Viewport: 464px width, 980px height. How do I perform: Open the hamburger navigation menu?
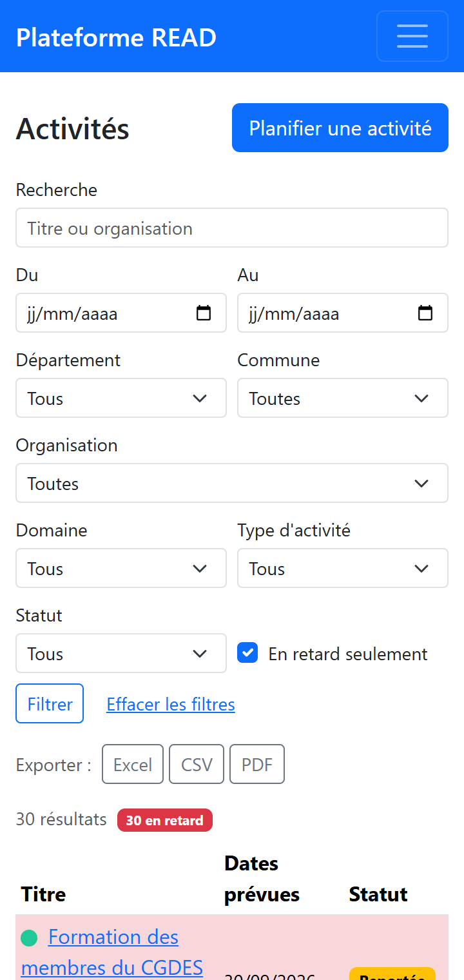(412, 36)
